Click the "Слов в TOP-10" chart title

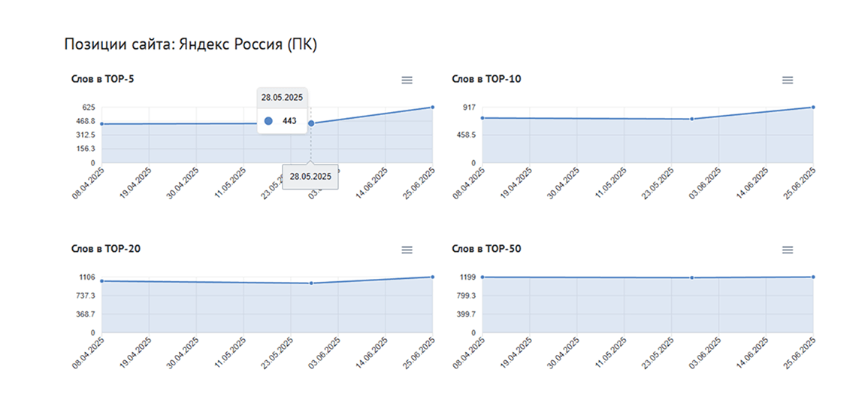(486, 79)
